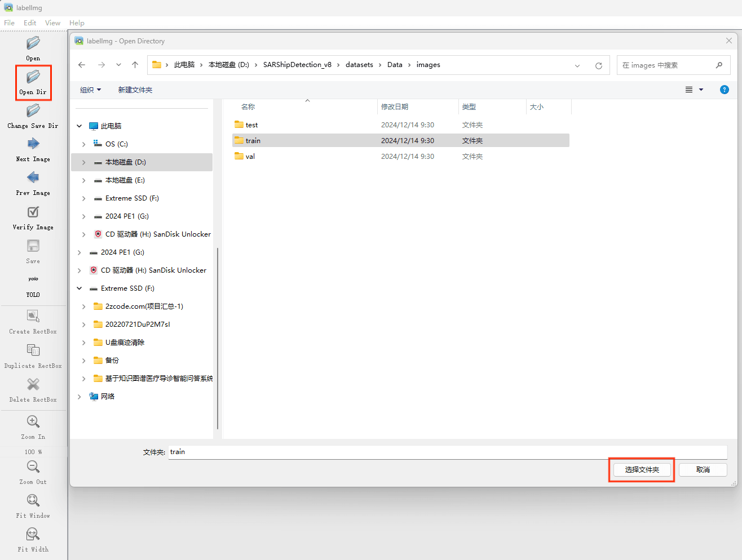The image size is (742, 560).
Task: Click the Open file tool in labelImg
Action: click(x=33, y=48)
